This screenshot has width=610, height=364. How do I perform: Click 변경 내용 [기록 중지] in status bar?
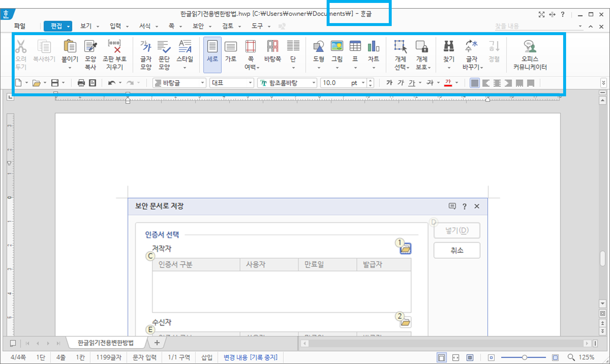pos(250,357)
